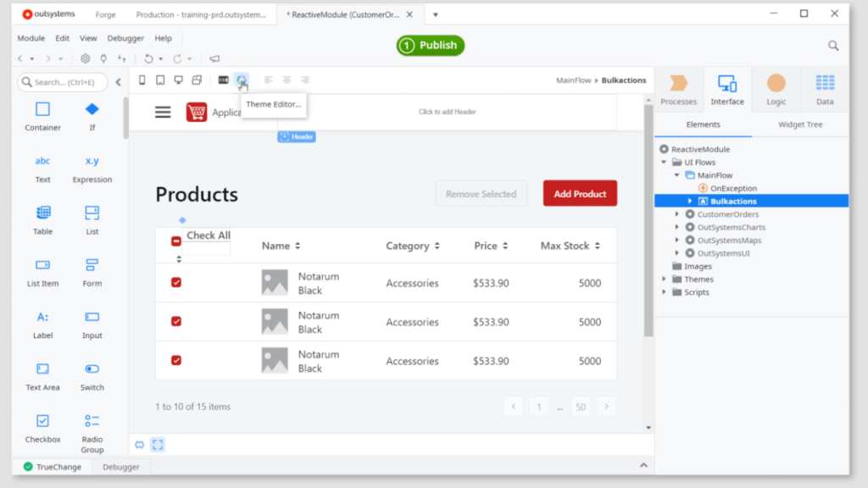
Task: Expand the CustomerOrders module
Action: pyautogui.click(x=676, y=214)
